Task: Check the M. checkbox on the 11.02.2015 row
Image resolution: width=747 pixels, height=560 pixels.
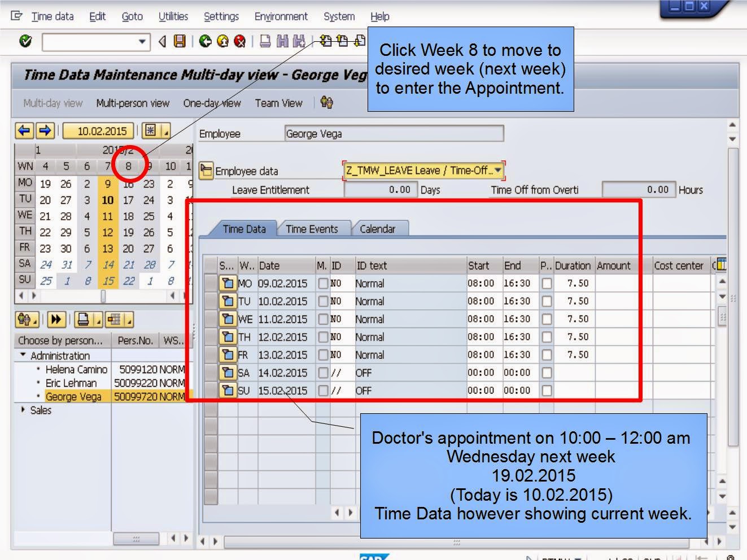Action: coord(323,319)
